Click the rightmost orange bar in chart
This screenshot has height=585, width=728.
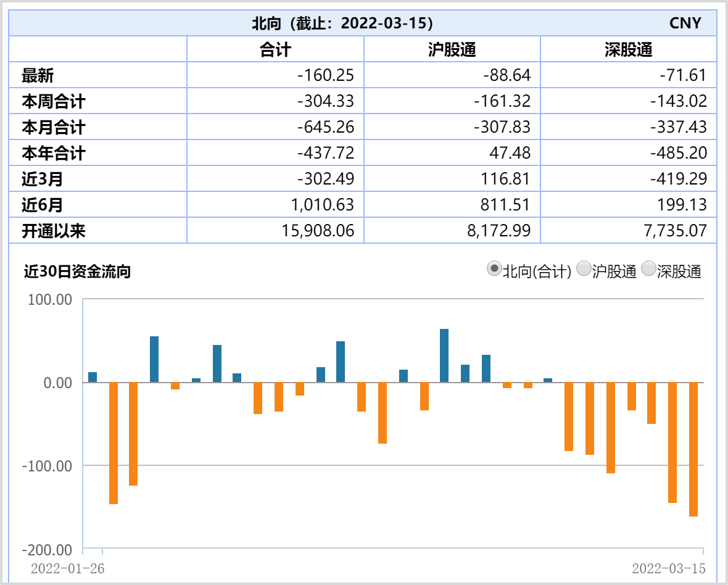pos(693,449)
